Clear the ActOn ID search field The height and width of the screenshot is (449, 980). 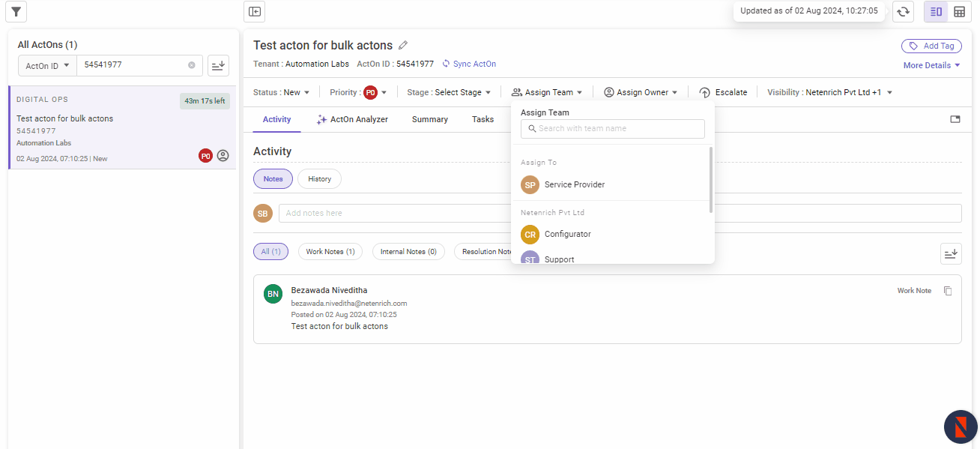coord(192,65)
